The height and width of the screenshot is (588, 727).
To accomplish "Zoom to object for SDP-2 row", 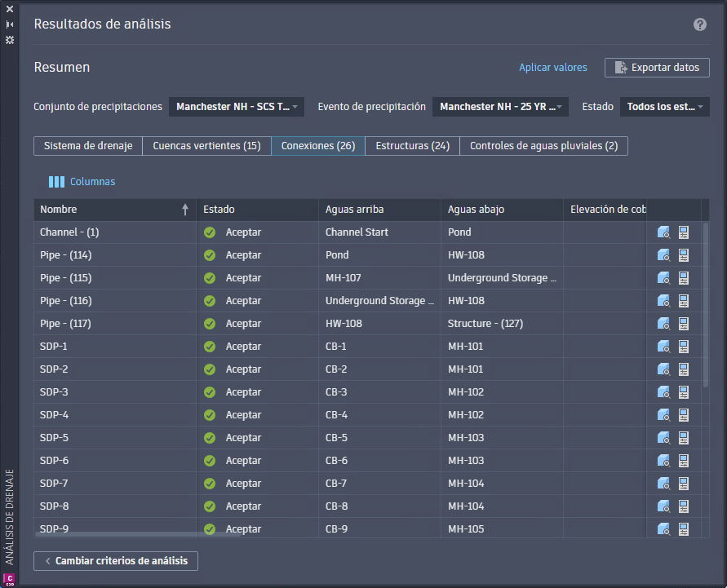I will click(x=663, y=369).
